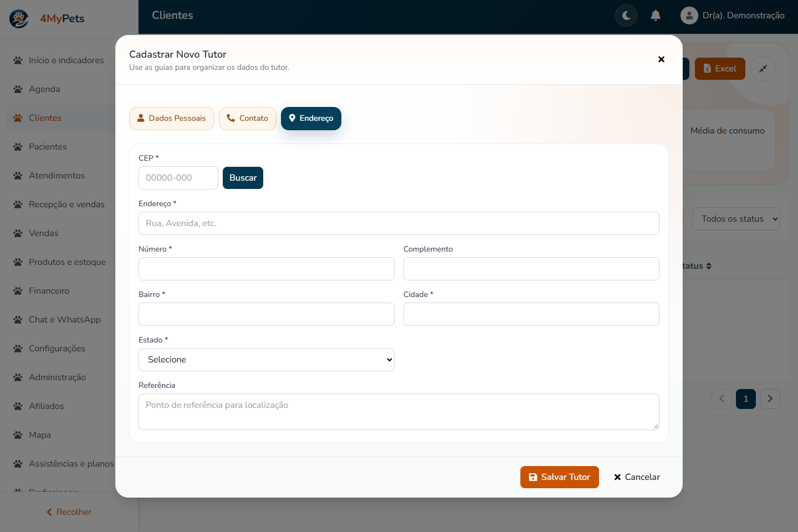This screenshot has height=532, width=798.
Task: Select page 1 in pagination
Action: (746, 399)
